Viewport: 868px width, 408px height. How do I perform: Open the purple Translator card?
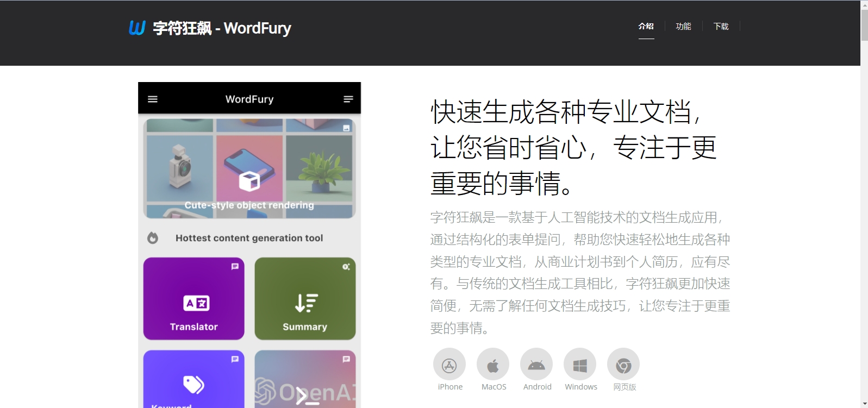pyautogui.click(x=194, y=298)
